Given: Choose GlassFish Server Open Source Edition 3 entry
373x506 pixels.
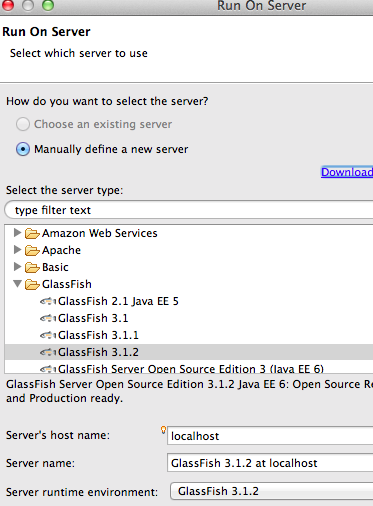Looking at the screenshot, I should click(191, 368).
